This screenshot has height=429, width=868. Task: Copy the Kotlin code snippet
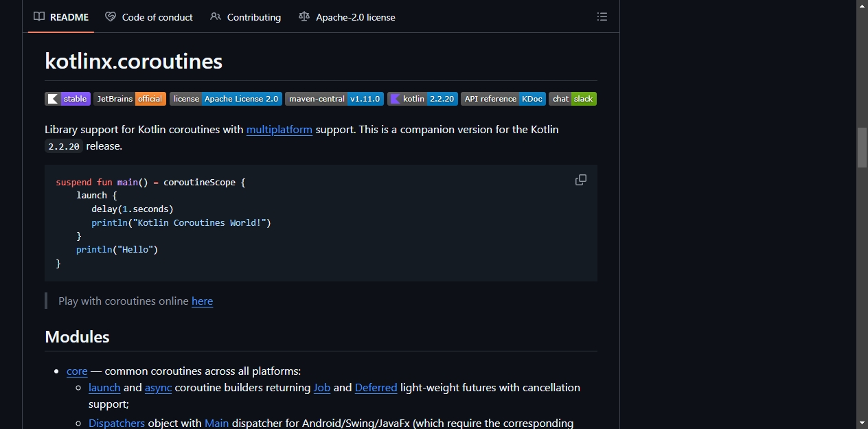pos(581,180)
